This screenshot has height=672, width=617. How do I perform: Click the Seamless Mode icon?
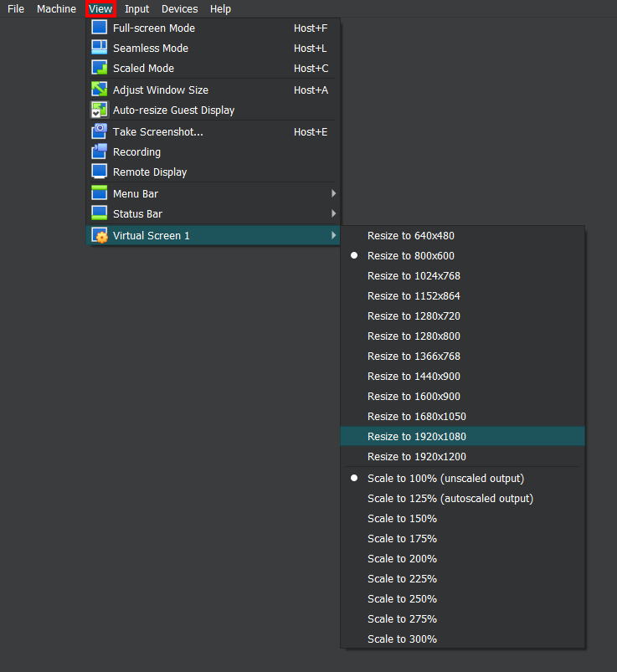(x=100, y=48)
